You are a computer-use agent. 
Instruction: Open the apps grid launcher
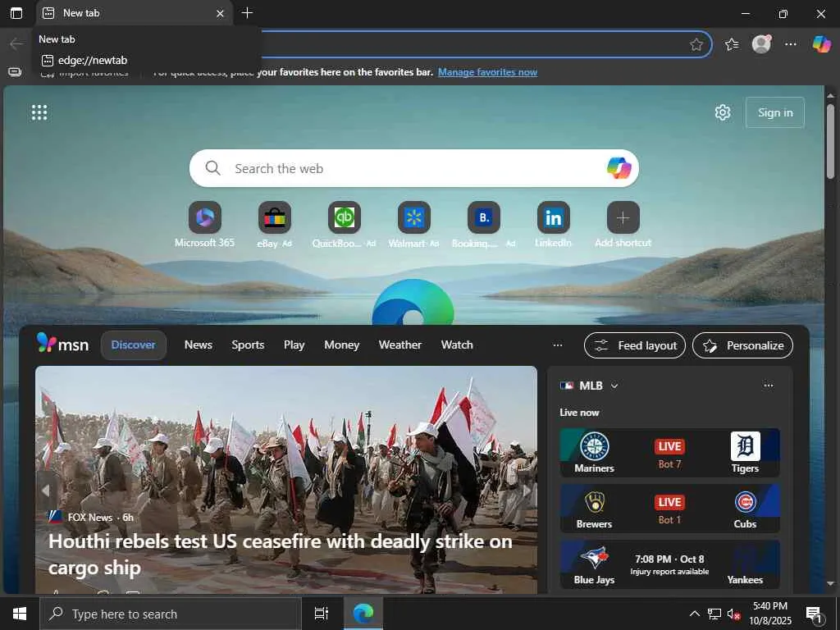pos(39,112)
